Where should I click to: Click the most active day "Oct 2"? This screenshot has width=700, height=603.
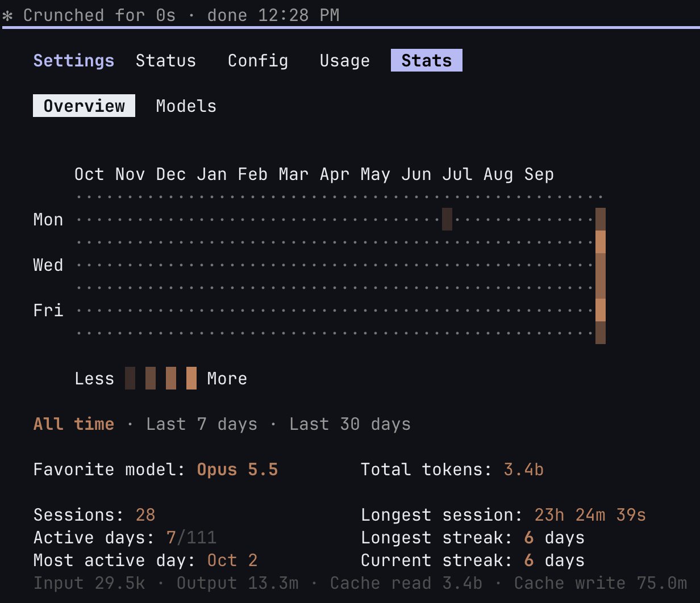pyautogui.click(x=232, y=560)
